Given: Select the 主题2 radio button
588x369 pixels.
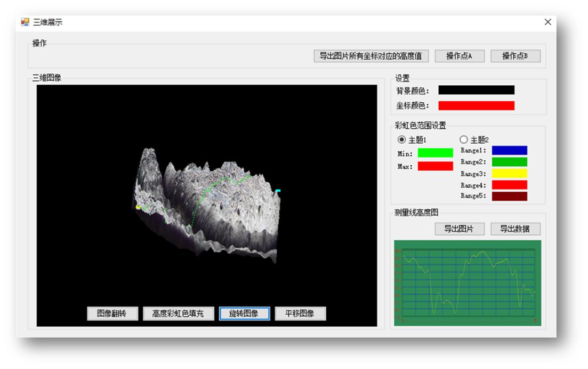Looking at the screenshot, I should (x=463, y=140).
